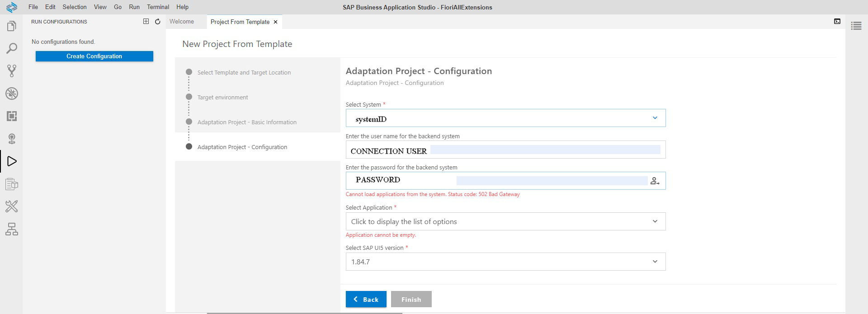
Task: Click the RUN CONFIGURATIONS panel title
Action: tap(59, 22)
